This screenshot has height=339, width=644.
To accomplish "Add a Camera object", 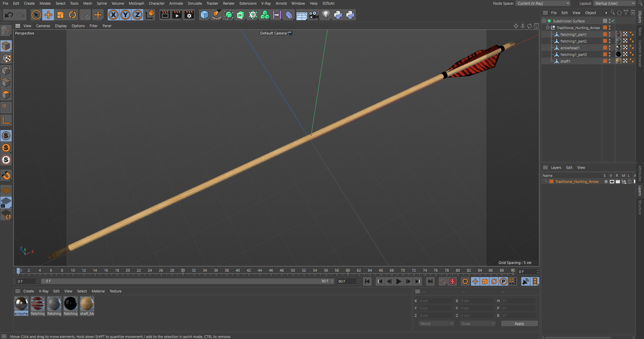I will pyautogui.click(x=314, y=15).
